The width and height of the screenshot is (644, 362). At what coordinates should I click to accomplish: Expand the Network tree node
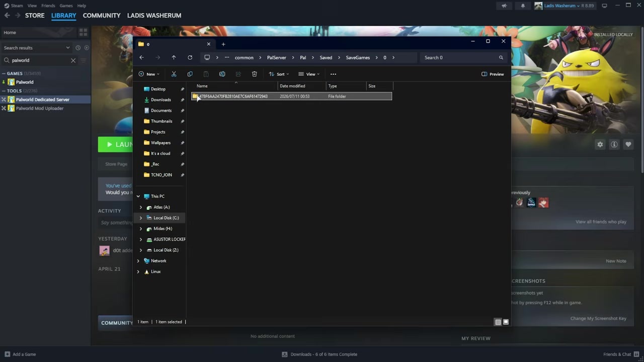138,261
